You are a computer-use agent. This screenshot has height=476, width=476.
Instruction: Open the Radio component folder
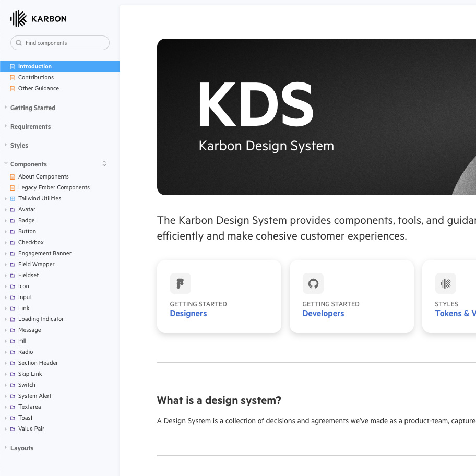26,352
